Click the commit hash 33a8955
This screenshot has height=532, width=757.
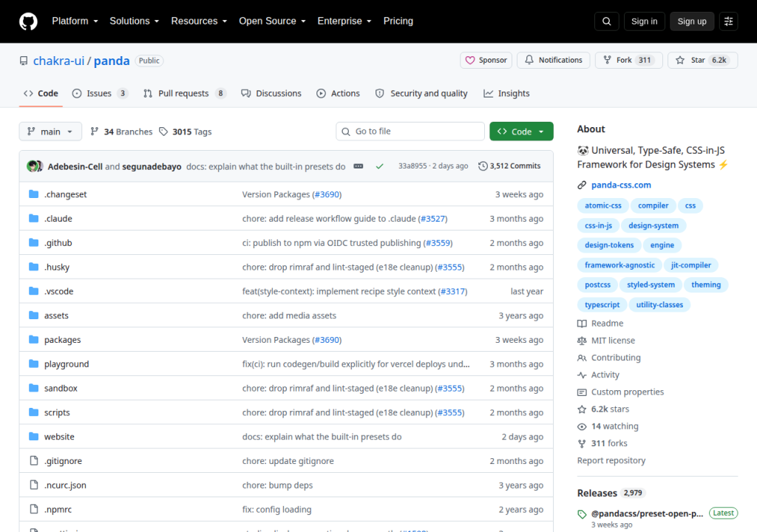413,166
